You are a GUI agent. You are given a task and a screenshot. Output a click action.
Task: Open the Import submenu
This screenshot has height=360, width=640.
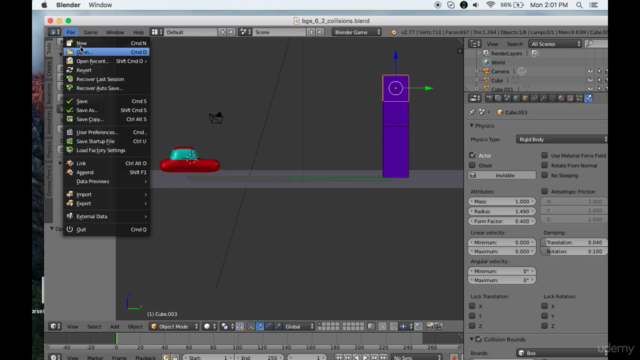click(x=107, y=194)
